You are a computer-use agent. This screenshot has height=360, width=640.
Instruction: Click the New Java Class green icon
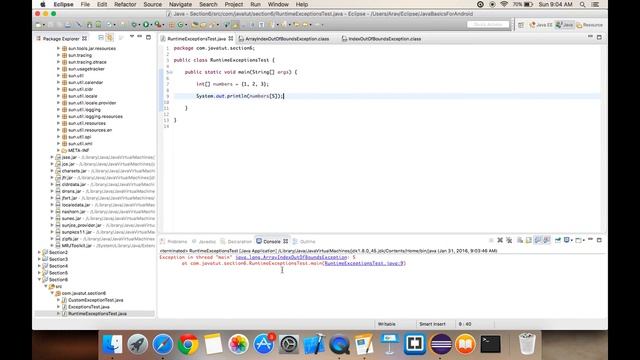180,25
